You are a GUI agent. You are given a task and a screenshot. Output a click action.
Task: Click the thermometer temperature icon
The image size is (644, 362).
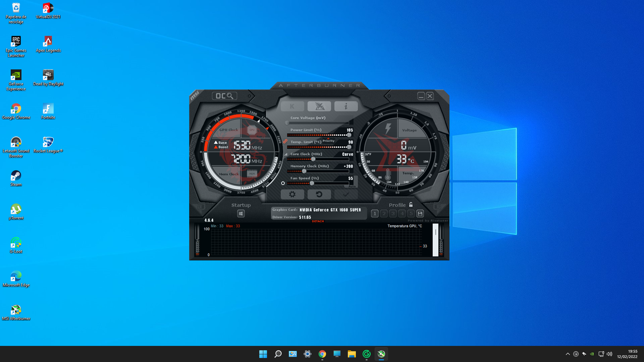pyautogui.click(x=388, y=174)
